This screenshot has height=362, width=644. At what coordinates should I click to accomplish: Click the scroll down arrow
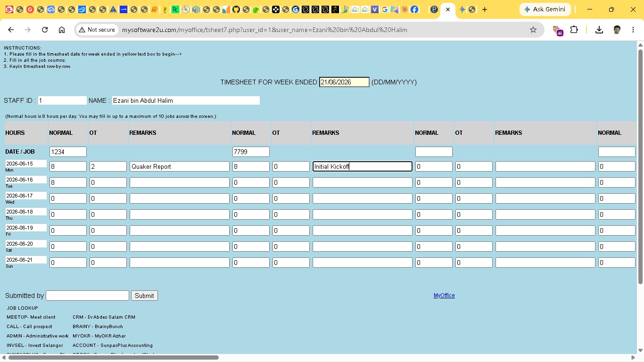640,350
